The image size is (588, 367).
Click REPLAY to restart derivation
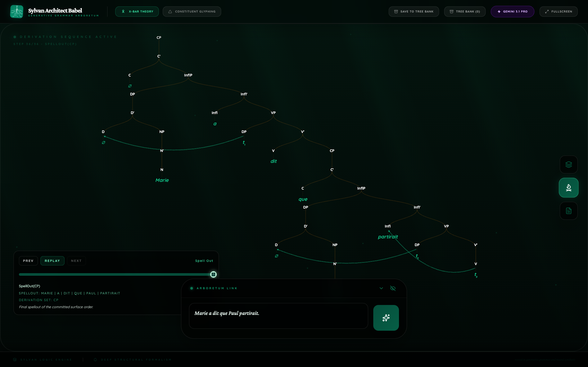click(x=52, y=261)
